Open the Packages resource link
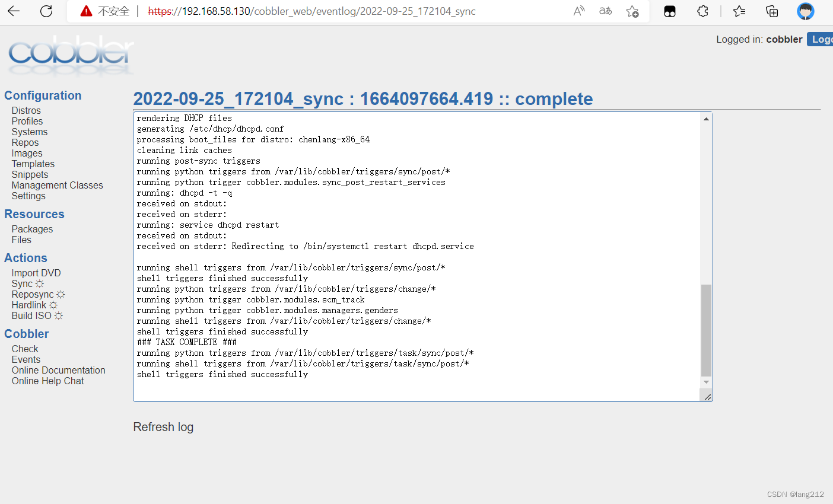This screenshot has width=833, height=504. click(x=32, y=229)
